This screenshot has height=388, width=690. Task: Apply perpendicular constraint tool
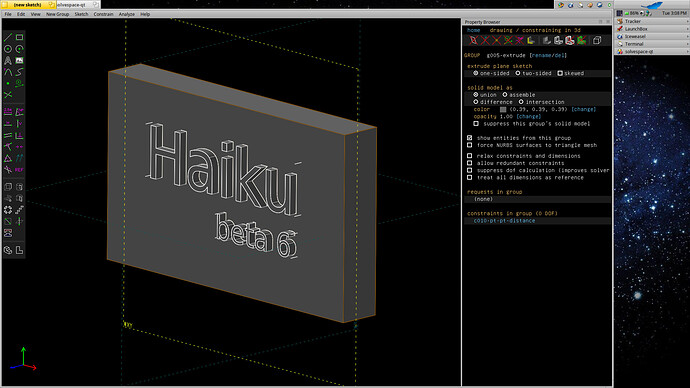[19, 135]
